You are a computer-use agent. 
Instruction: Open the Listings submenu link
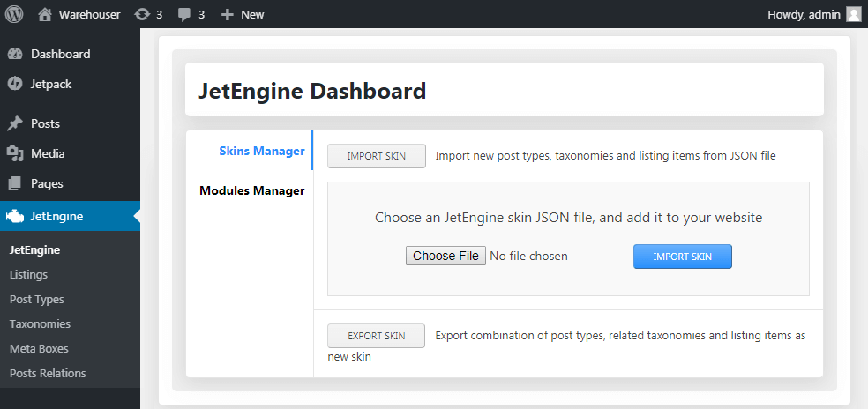pyautogui.click(x=29, y=274)
